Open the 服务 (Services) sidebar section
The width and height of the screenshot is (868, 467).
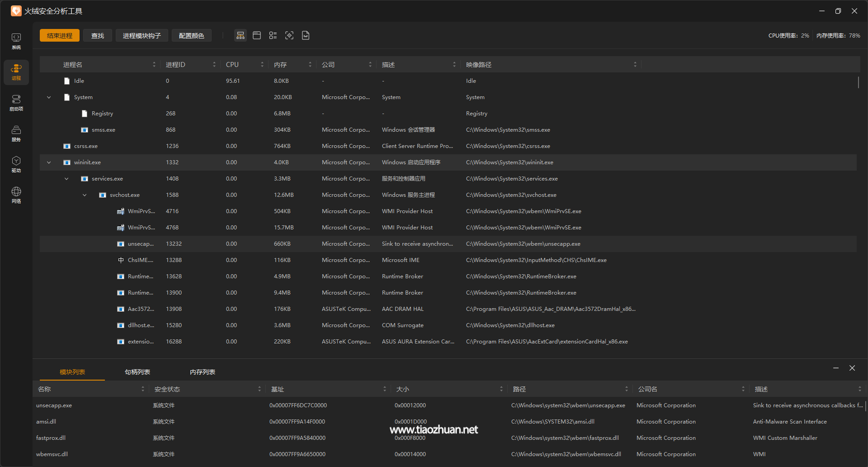pyautogui.click(x=16, y=133)
